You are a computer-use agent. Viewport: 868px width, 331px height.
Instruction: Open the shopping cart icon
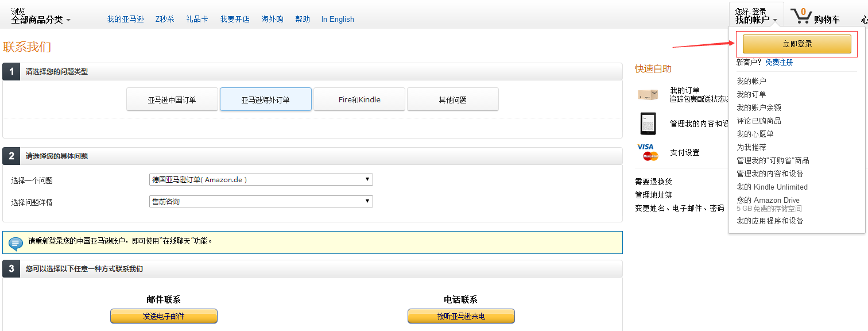tap(801, 16)
